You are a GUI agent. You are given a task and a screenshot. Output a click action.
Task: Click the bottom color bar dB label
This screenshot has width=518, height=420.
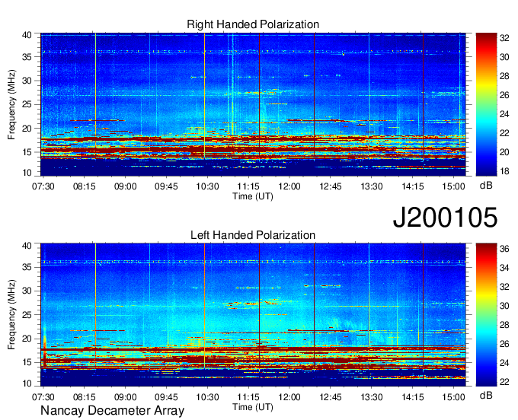486,395
